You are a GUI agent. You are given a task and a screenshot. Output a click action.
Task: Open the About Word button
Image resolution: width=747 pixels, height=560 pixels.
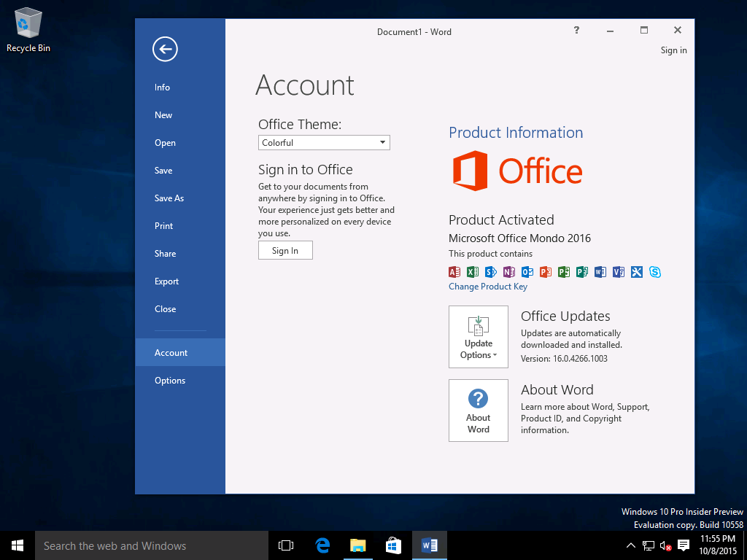coord(479,411)
